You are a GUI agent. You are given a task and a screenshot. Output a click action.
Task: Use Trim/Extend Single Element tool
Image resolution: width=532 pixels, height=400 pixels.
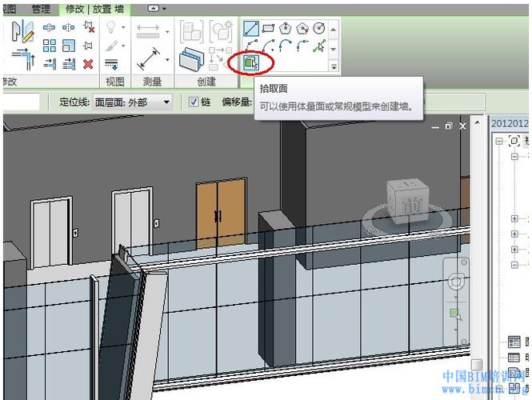pyautogui.click(x=50, y=64)
